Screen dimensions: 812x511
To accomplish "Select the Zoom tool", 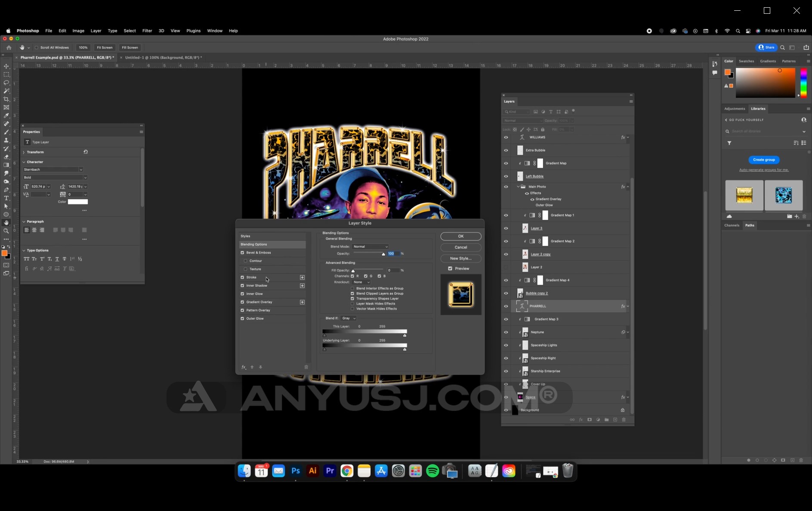I will point(6,231).
